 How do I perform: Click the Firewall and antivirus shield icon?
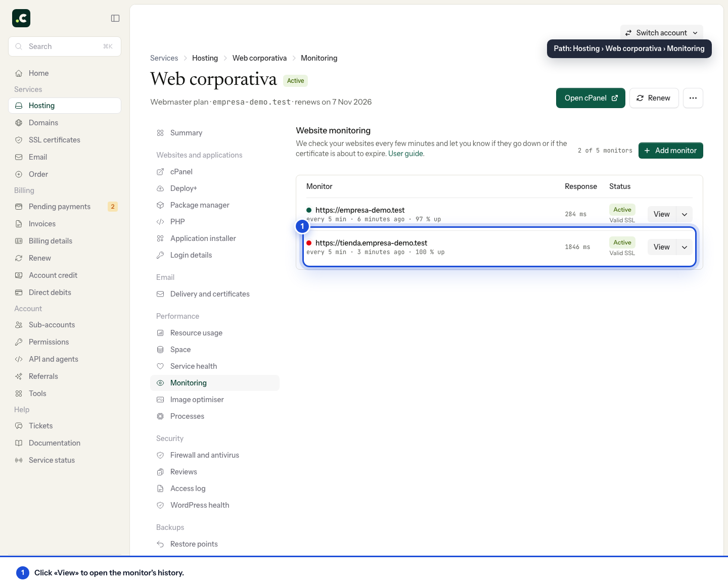click(160, 455)
